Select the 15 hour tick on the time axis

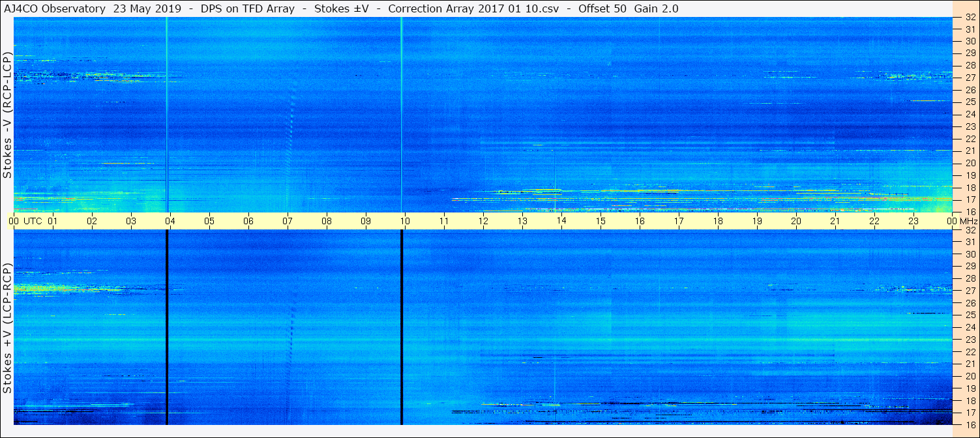click(x=601, y=221)
